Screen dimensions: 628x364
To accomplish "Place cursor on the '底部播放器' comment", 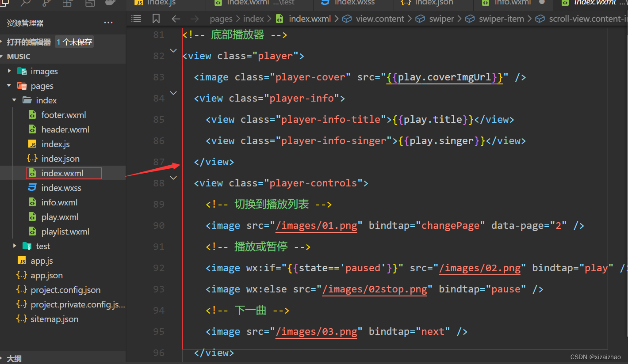I will (237, 35).
